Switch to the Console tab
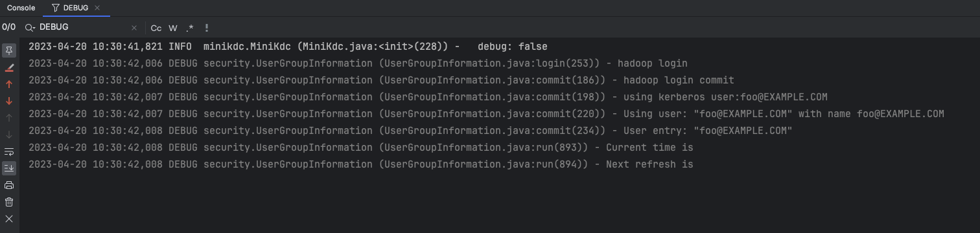Image resolution: width=980 pixels, height=233 pixels. point(21,8)
